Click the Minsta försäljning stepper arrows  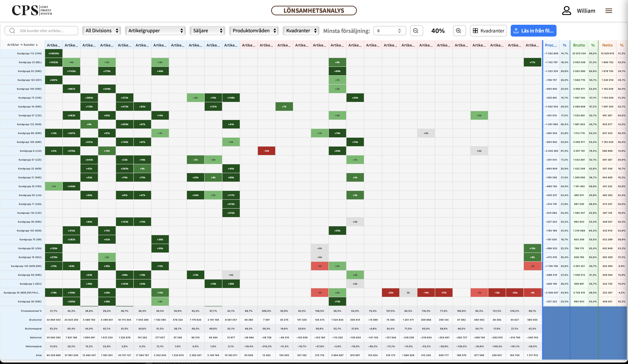(x=400, y=31)
